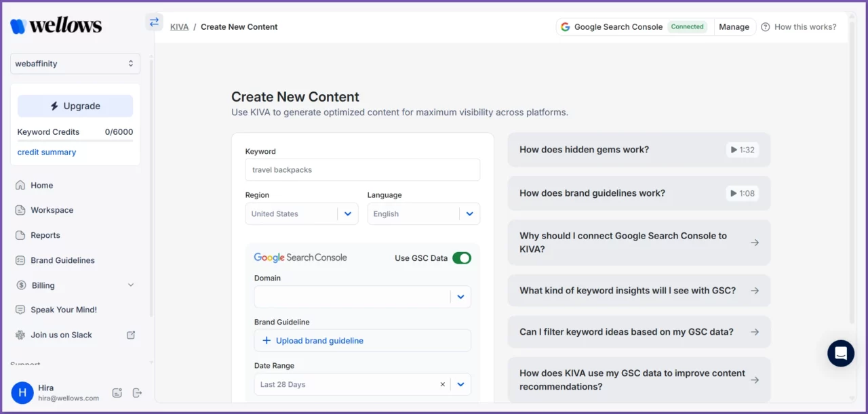Open credit summary link
The image size is (868, 414).
46,152
